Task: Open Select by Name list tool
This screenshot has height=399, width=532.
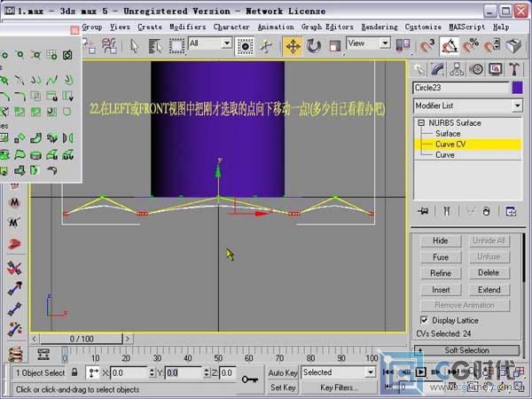Action: point(155,46)
